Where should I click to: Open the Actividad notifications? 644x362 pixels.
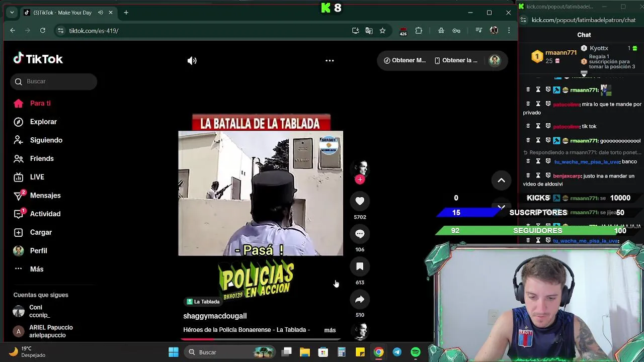pyautogui.click(x=45, y=214)
